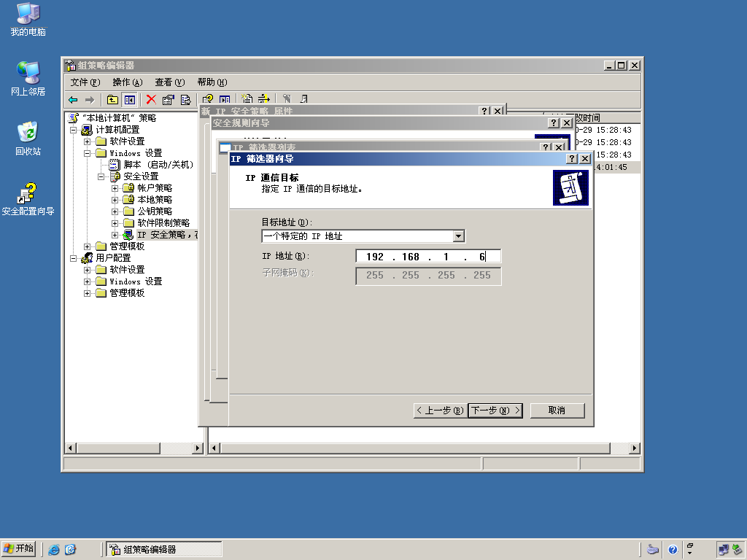
Task: Select the IP 安全策略 tree item
Action: (167, 235)
